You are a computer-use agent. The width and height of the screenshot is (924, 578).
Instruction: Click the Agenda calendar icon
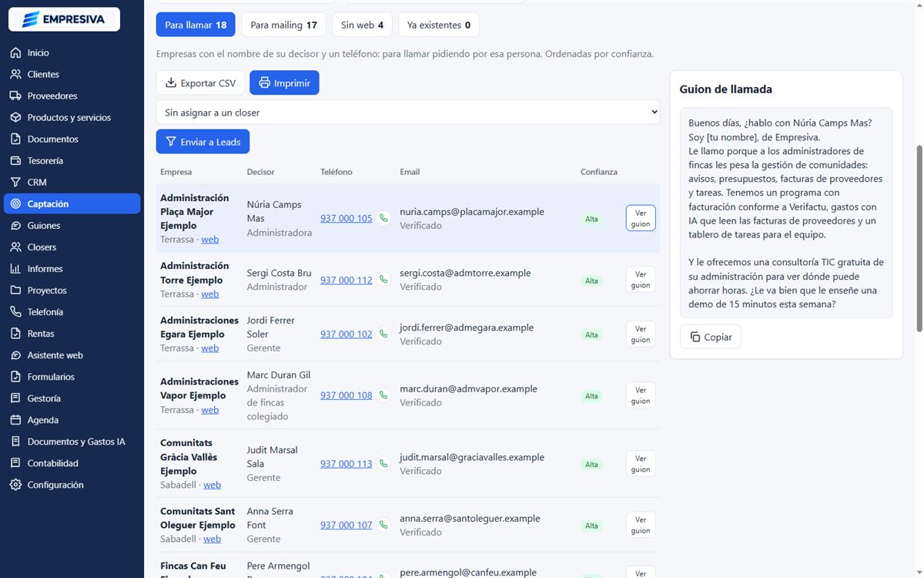15,420
